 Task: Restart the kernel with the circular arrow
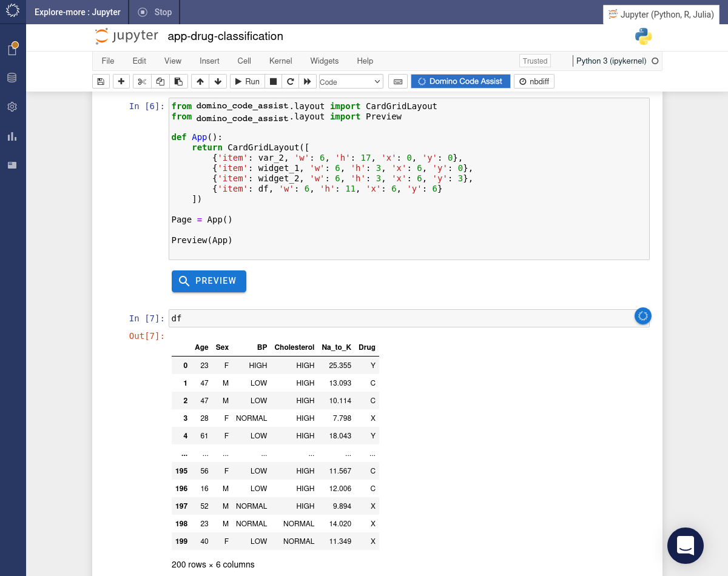(290, 81)
